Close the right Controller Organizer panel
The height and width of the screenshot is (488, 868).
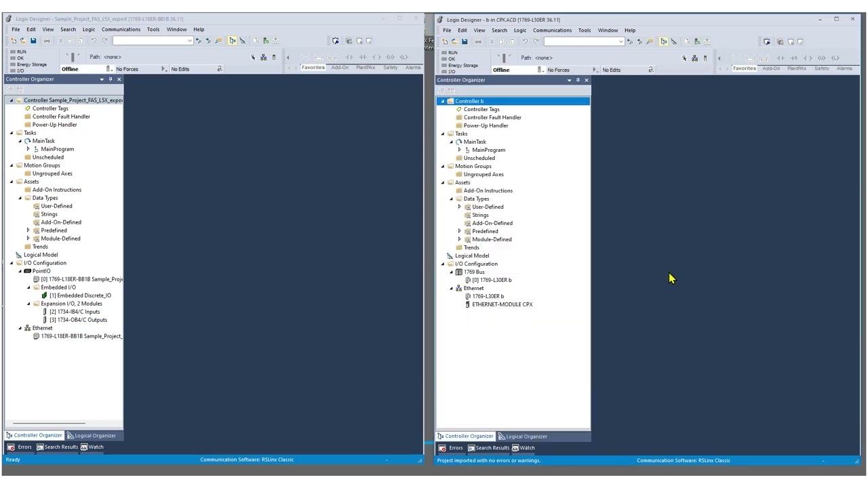pyautogui.click(x=587, y=80)
